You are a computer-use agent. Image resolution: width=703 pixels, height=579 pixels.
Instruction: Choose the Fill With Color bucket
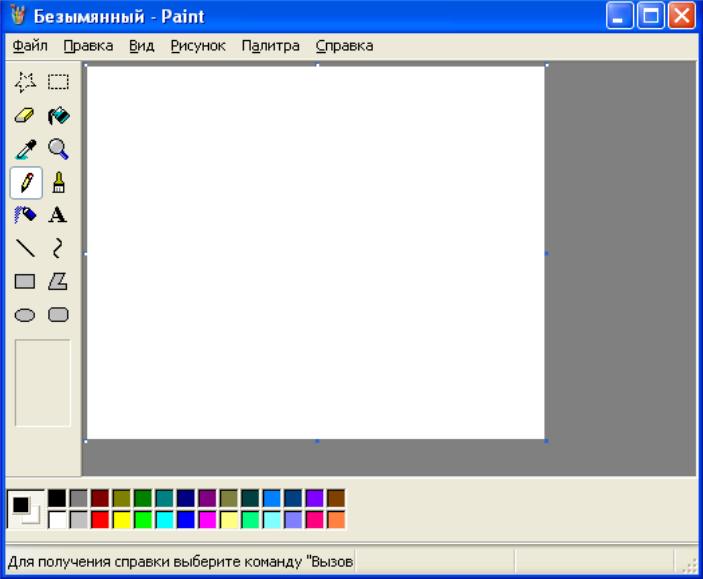[58, 116]
